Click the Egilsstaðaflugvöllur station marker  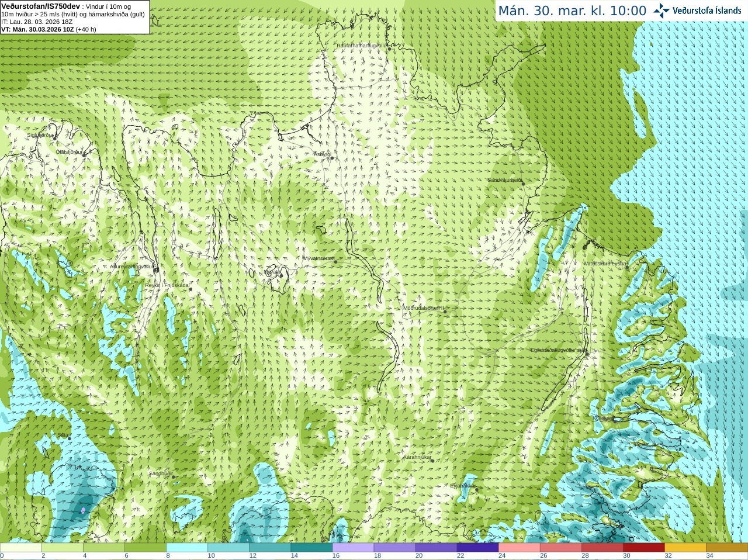587,353
